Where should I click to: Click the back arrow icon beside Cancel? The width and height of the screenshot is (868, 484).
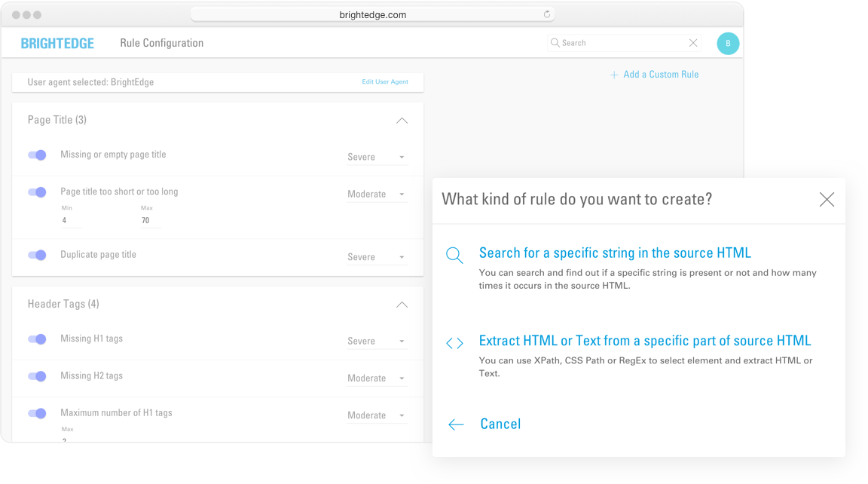(x=456, y=424)
